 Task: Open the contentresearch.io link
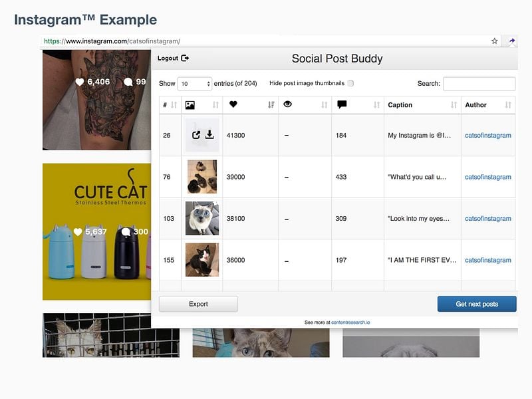point(350,323)
